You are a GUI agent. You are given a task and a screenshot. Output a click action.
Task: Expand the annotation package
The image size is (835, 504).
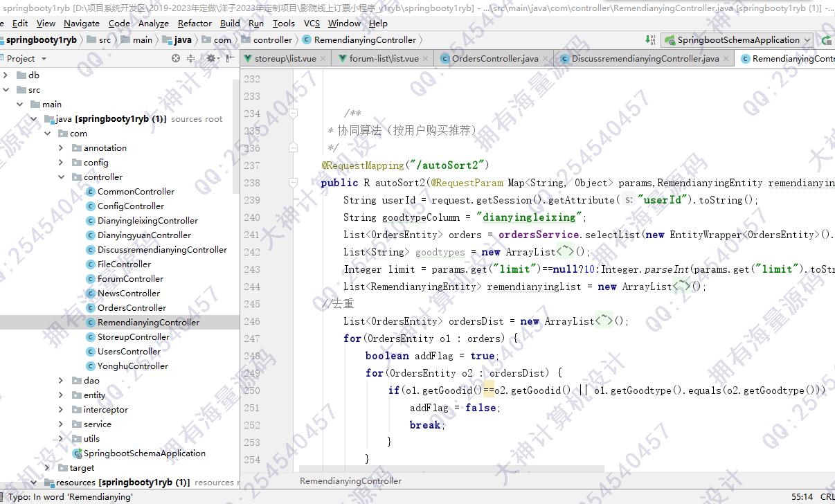click(60, 148)
